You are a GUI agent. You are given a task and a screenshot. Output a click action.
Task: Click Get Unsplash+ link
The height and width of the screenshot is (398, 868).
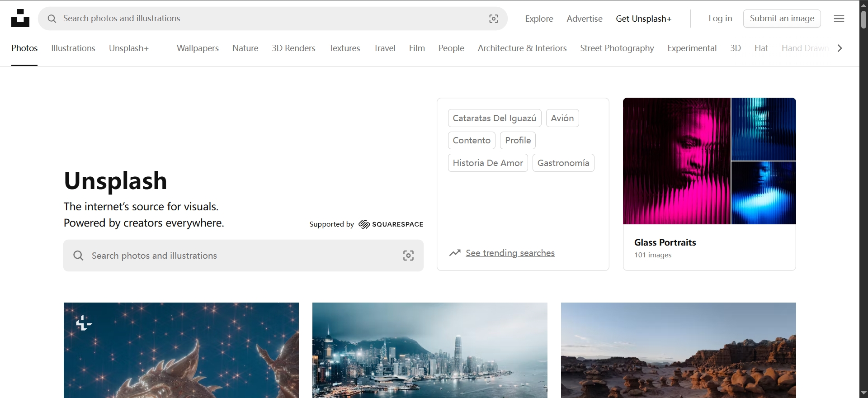click(644, 19)
